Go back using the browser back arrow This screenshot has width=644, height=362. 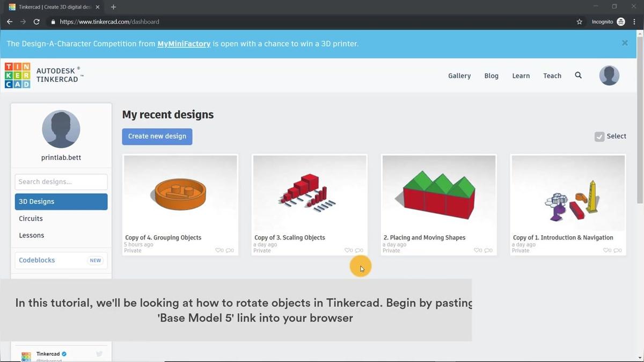tap(10, 22)
